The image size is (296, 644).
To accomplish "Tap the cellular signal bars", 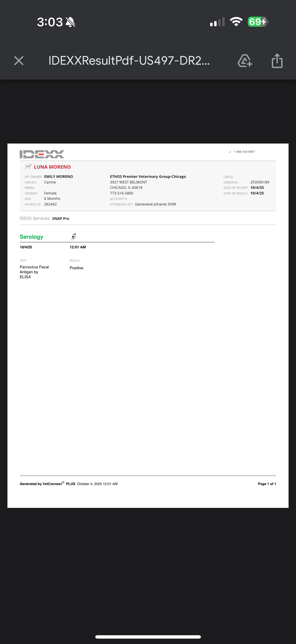I will pyautogui.click(x=217, y=22).
